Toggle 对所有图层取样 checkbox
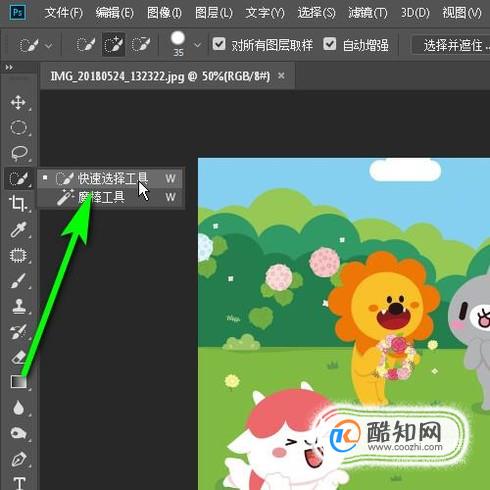The height and width of the screenshot is (490, 490). [219, 44]
